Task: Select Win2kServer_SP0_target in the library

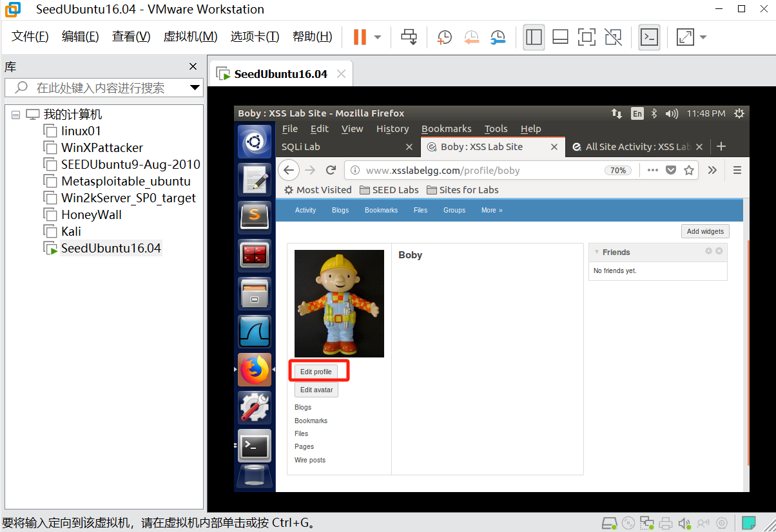Action: click(128, 198)
